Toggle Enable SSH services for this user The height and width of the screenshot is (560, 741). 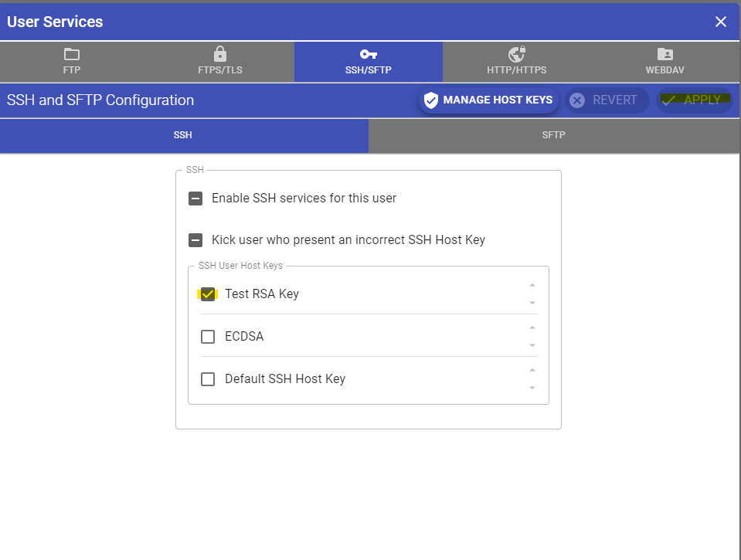[x=195, y=198]
